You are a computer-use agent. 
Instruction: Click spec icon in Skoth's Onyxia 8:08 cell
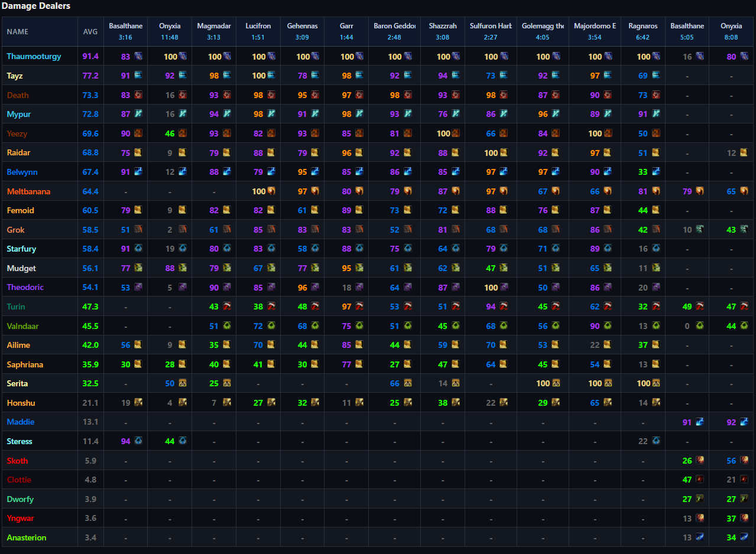744,461
